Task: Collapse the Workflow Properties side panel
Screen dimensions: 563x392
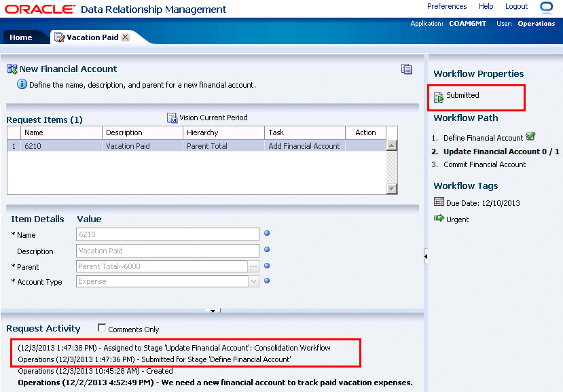Action: click(x=426, y=256)
